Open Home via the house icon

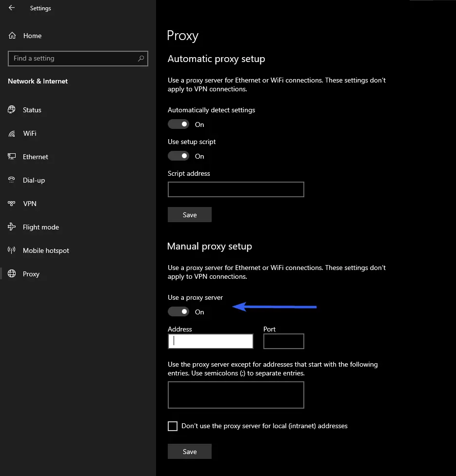point(12,36)
